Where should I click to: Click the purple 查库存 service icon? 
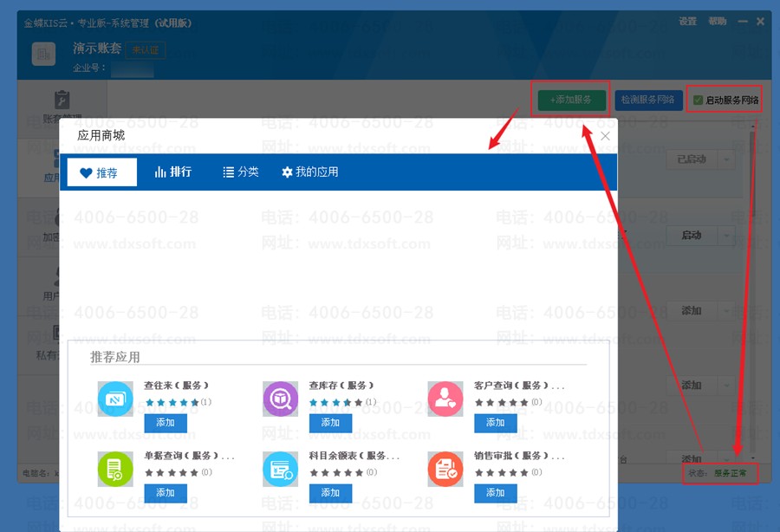point(280,399)
